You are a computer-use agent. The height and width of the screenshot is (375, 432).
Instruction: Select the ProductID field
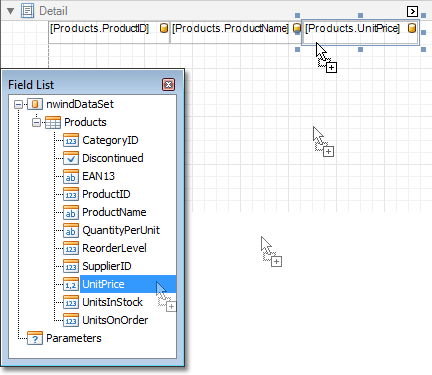coord(106,194)
